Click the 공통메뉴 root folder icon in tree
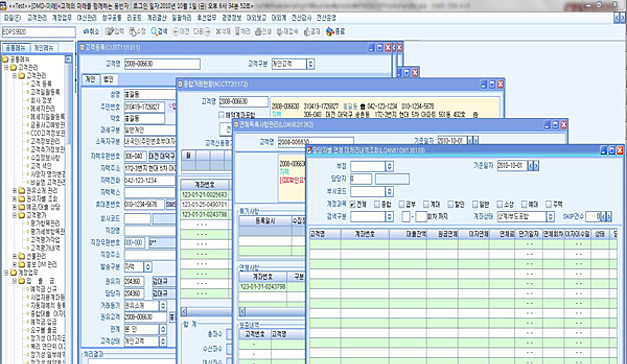 coord(5,59)
